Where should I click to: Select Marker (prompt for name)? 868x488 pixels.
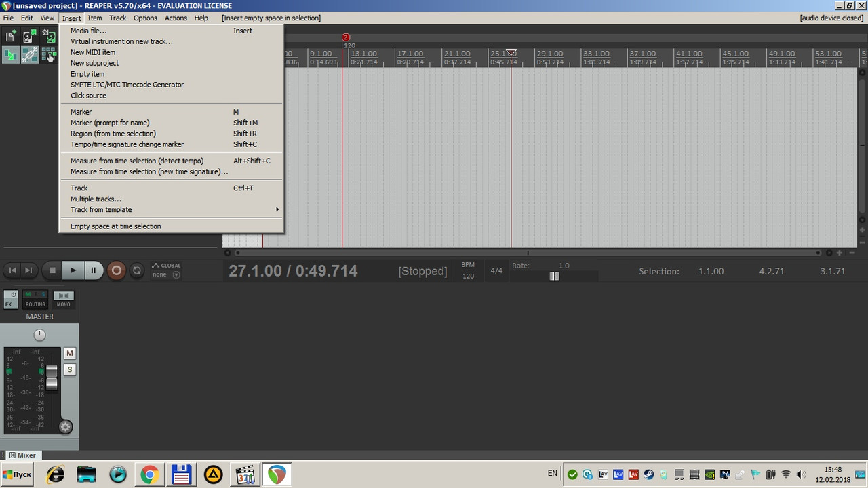point(171,123)
